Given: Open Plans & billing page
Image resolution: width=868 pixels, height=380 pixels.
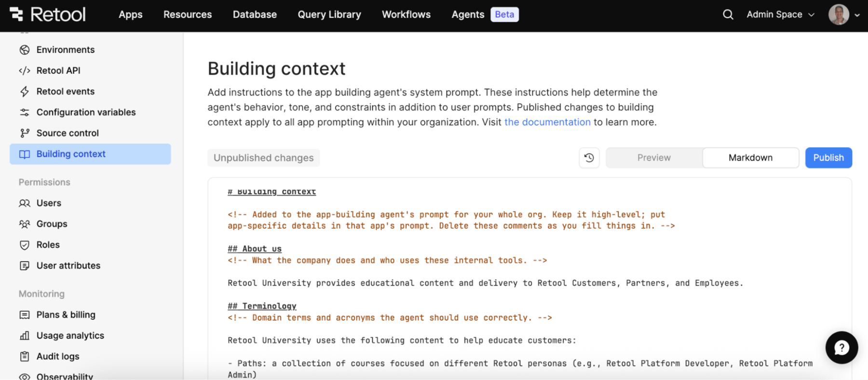Looking at the screenshot, I should tap(66, 315).
